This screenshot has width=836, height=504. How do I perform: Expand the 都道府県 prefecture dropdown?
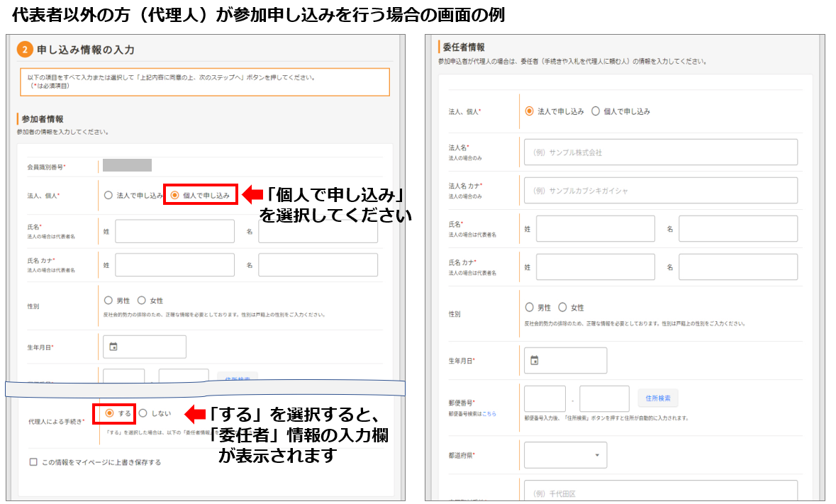click(565, 455)
